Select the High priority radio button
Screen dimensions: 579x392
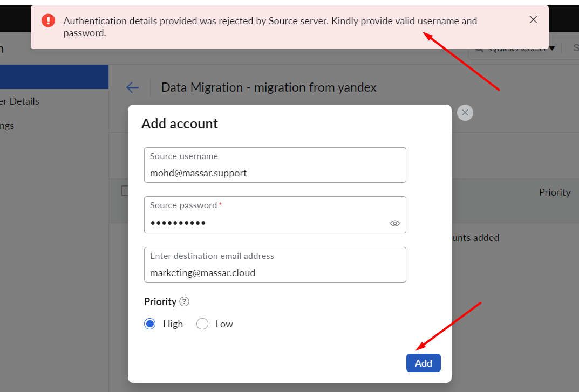point(150,324)
